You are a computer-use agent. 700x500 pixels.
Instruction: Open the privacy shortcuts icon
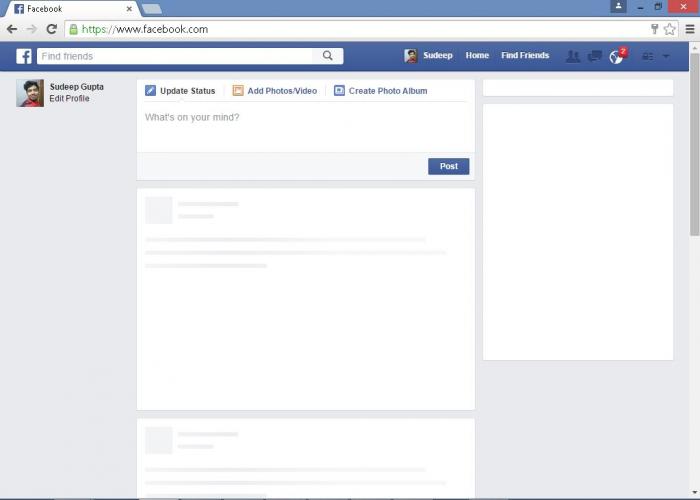tap(647, 56)
